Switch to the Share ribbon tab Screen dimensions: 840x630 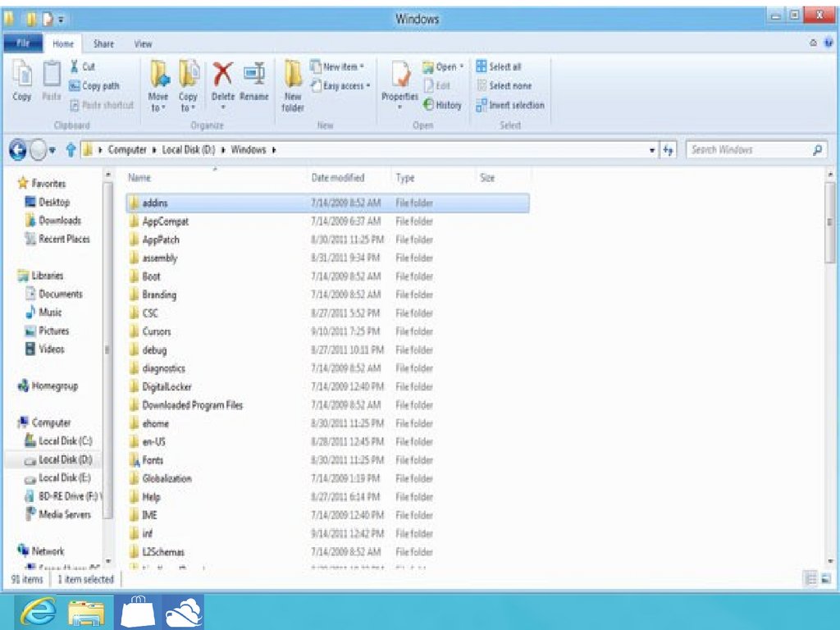coord(103,43)
